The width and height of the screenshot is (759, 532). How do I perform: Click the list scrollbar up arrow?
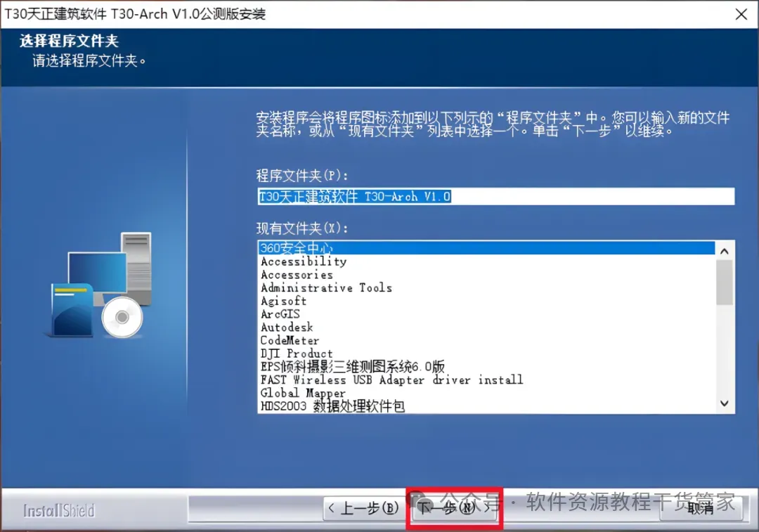click(x=724, y=251)
